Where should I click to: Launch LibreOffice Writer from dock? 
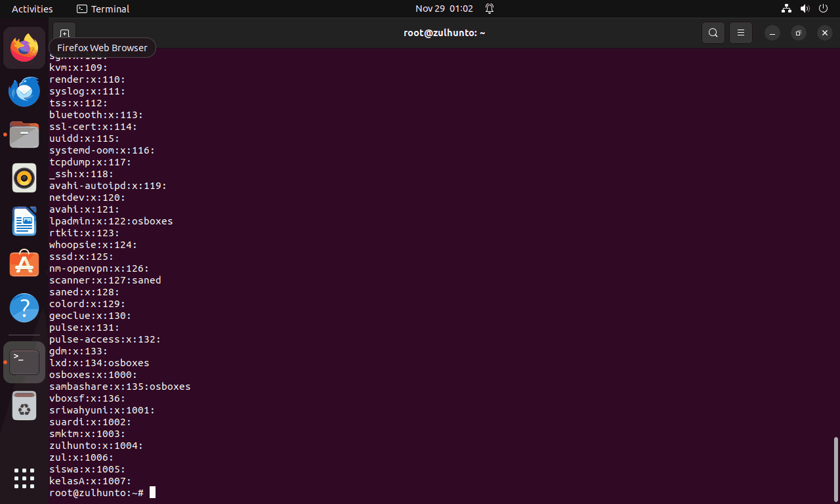24,221
